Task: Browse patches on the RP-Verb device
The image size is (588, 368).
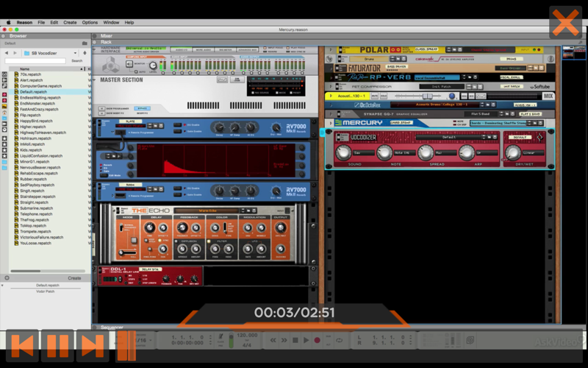Action: coord(470,77)
